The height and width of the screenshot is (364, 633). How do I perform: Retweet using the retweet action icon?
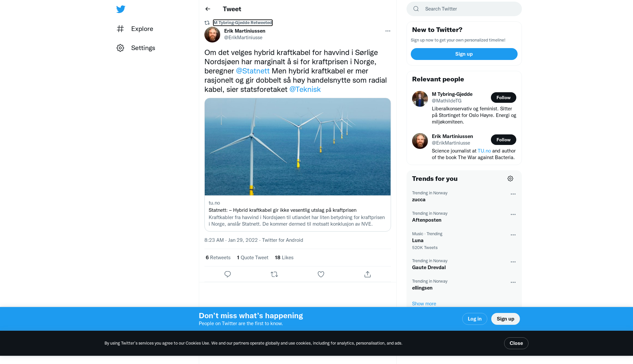274,274
